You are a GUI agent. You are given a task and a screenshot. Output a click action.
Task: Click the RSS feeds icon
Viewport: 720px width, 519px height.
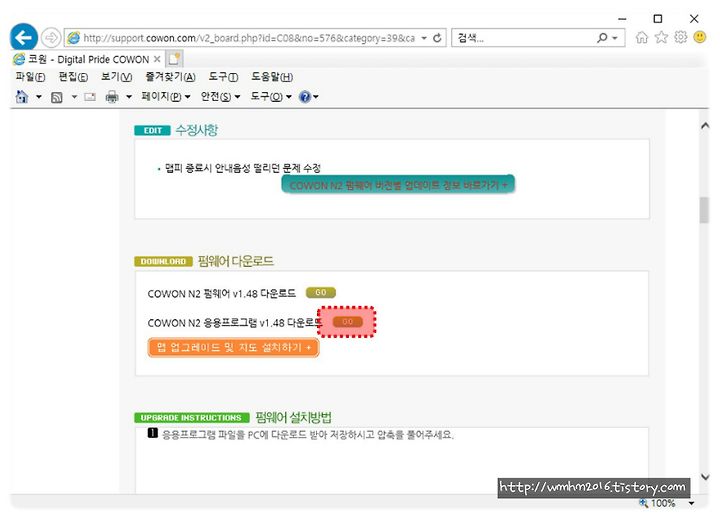coord(56,97)
